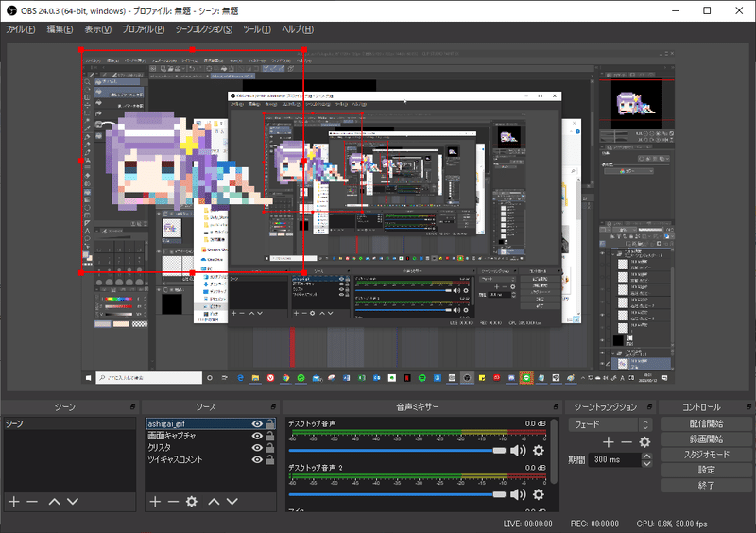Open the ツール(T) menu
This screenshot has width=756, height=533.
click(x=256, y=29)
